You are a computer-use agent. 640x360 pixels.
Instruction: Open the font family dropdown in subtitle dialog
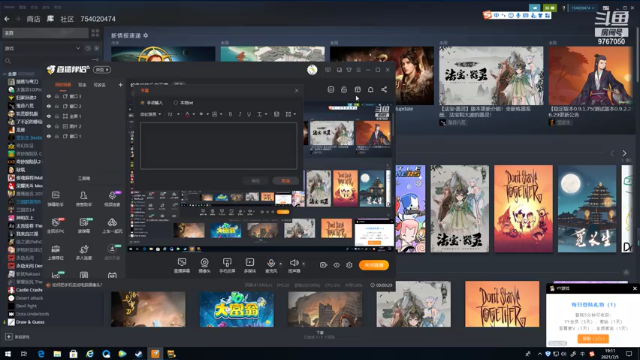pos(151,114)
